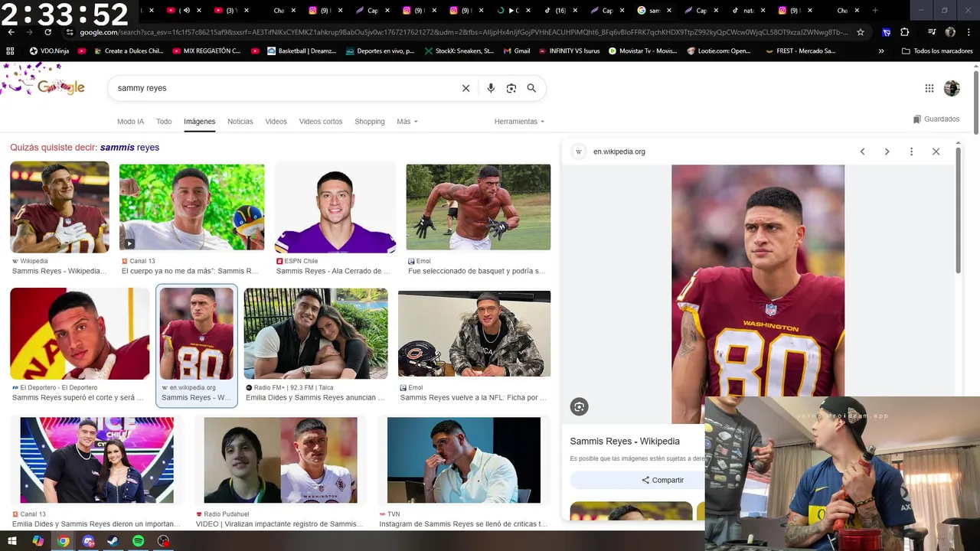Reload the page
Screen dimensions: 980x551
coord(47,32)
